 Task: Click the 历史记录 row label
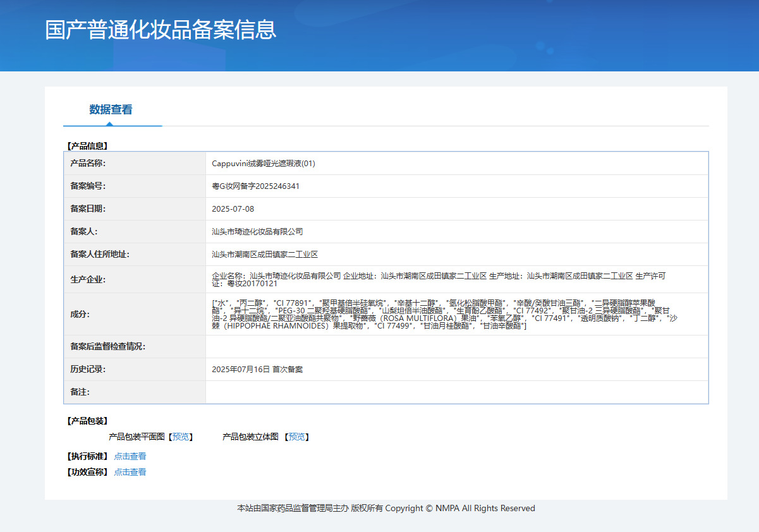(88, 370)
